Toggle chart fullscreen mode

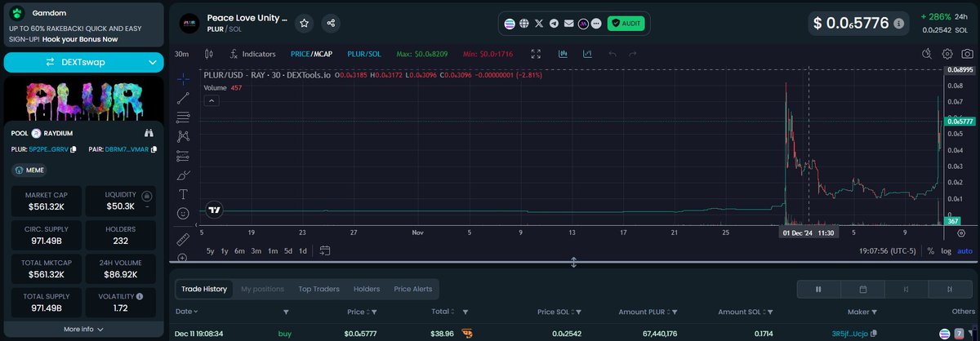coord(536,54)
